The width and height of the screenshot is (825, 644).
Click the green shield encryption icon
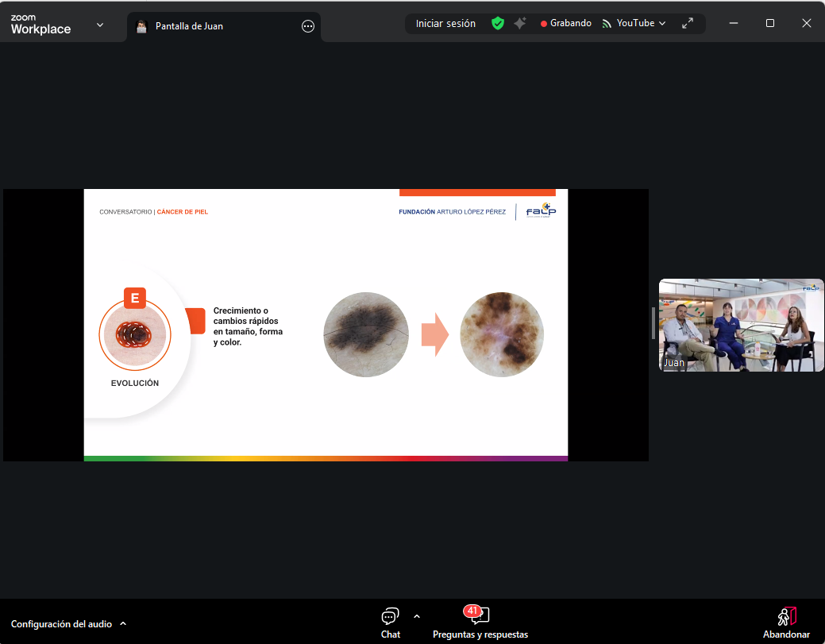click(498, 24)
